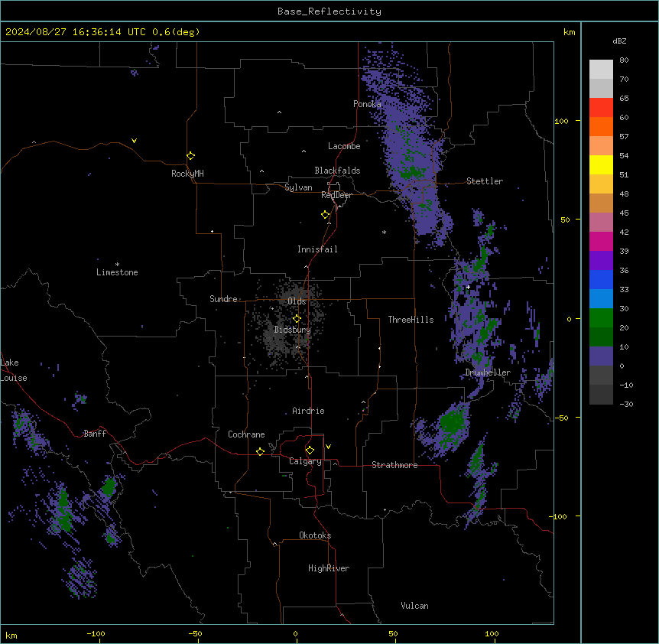Screen dimensions: 659x644
Task: Click the yellow marker south of Cochrane
Action: [260, 451]
